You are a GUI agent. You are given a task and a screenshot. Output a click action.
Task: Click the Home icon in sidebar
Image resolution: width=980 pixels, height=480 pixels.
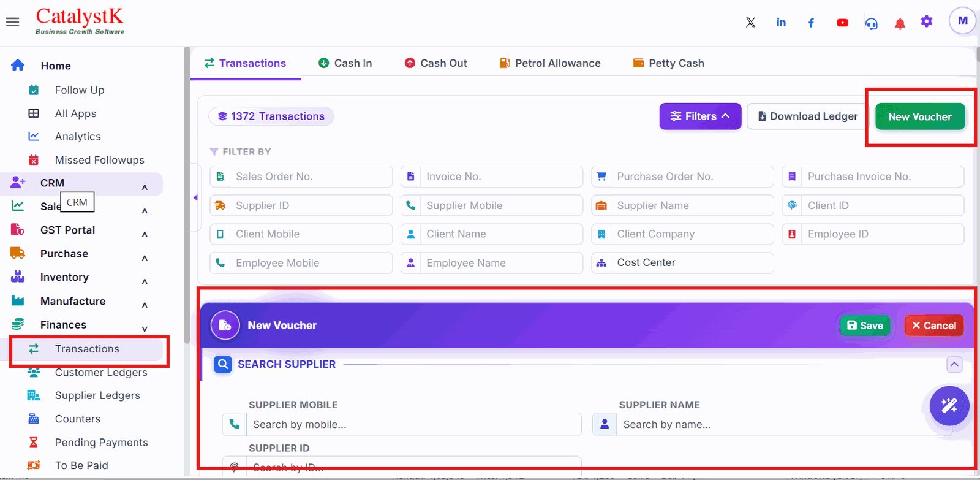coord(18,65)
